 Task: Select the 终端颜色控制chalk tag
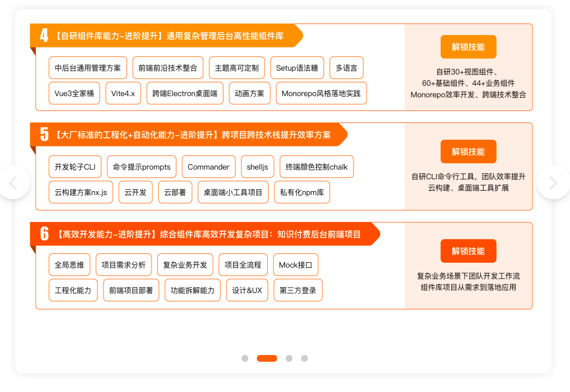pos(316,167)
